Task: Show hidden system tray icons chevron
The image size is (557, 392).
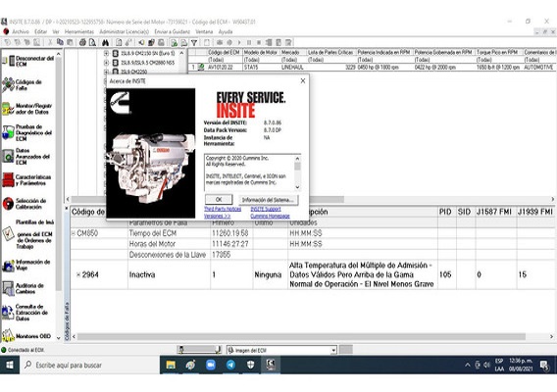Action: pyautogui.click(x=468, y=365)
